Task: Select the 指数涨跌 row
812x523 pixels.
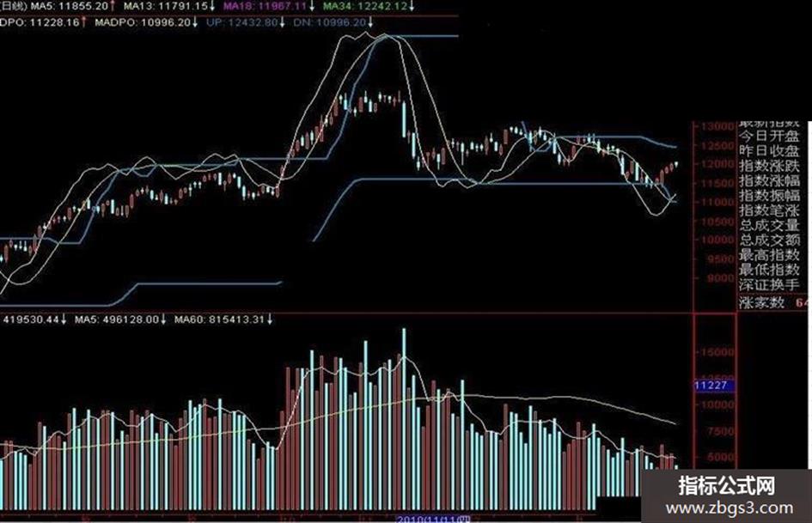Action: tap(770, 167)
